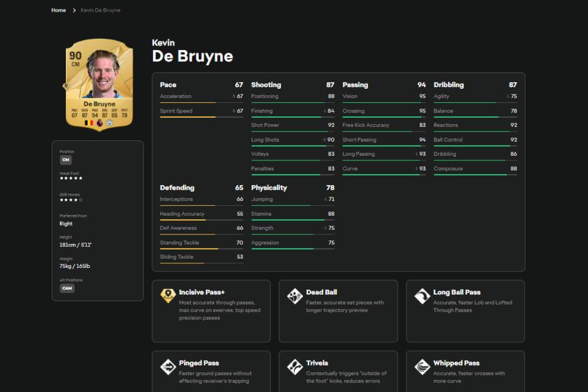Select the Whipped Pass title

(x=456, y=363)
